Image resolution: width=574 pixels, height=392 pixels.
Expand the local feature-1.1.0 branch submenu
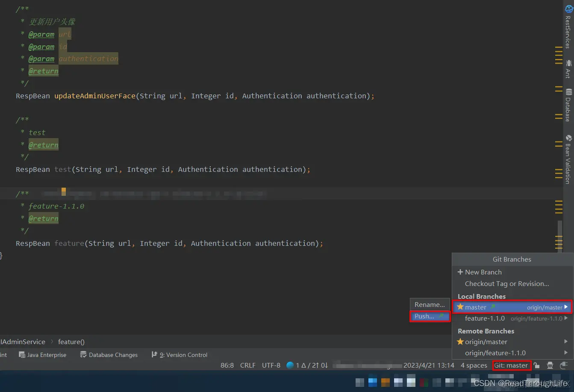tap(566, 318)
